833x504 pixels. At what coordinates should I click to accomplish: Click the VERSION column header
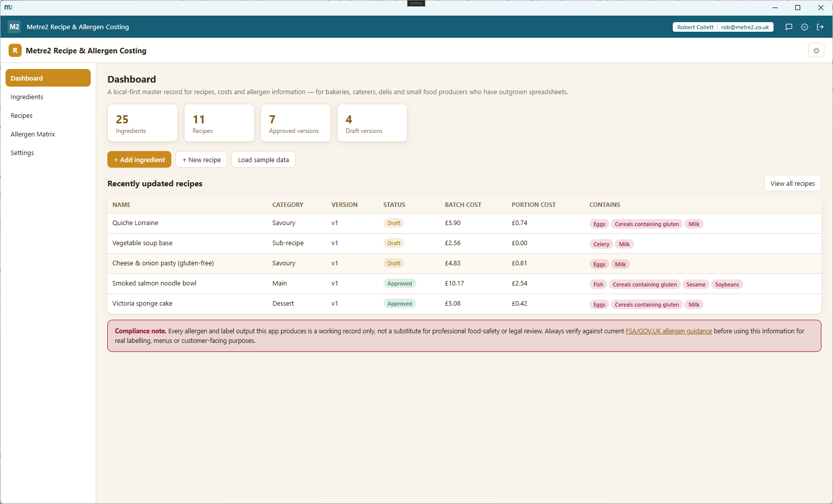pyautogui.click(x=345, y=205)
